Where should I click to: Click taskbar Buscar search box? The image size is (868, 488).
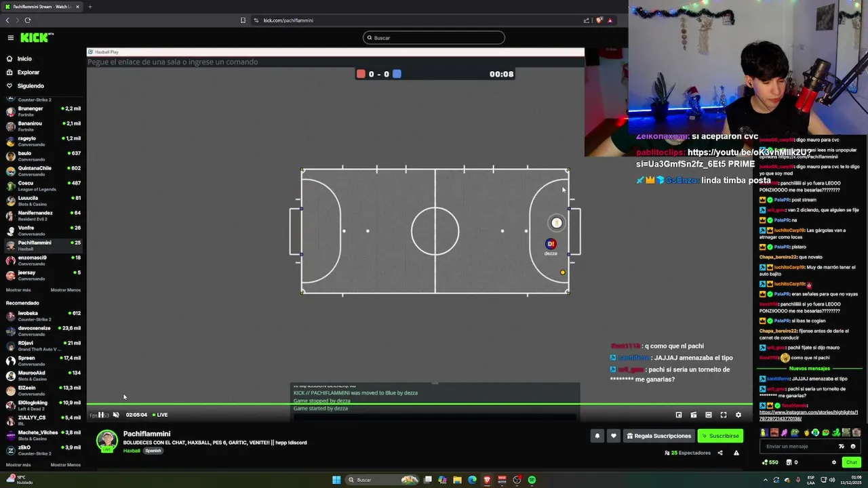pos(382,480)
